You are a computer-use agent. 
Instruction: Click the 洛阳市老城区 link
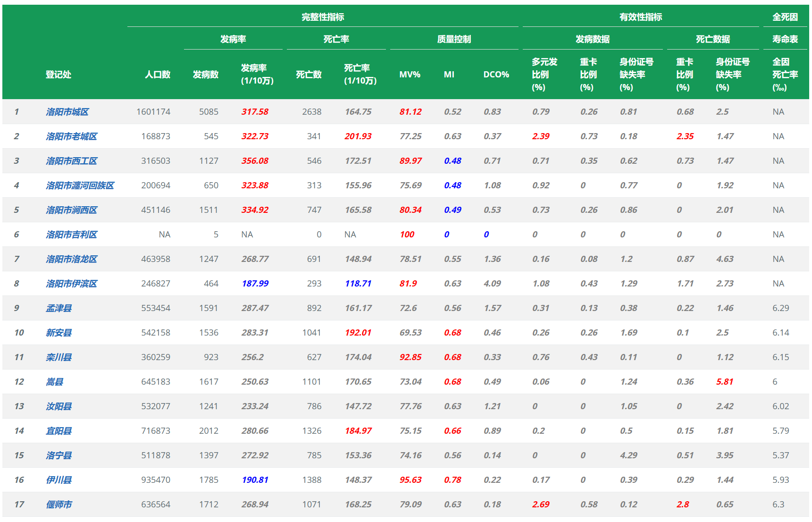71,136
